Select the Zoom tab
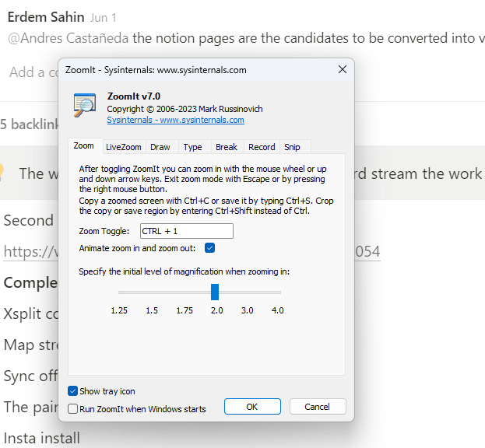This screenshot has height=448, width=485. 83,145
